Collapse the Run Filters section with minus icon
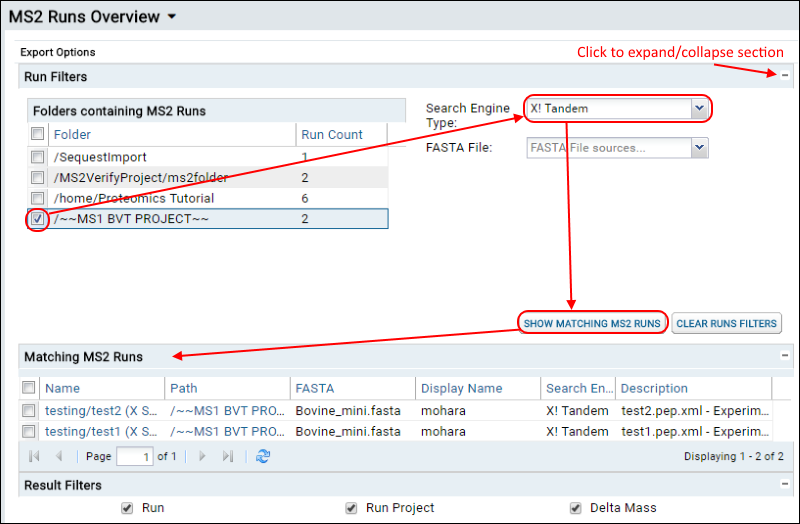The width and height of the screenshot is (800, 524). pos(785,76)
